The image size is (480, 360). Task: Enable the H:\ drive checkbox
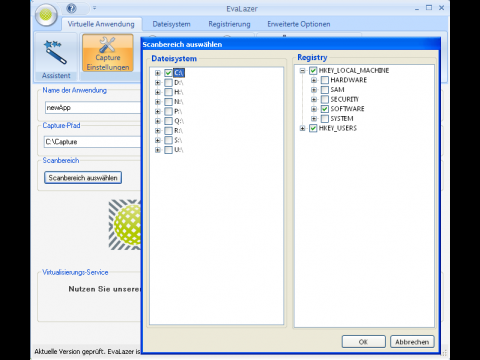(168, 92)
